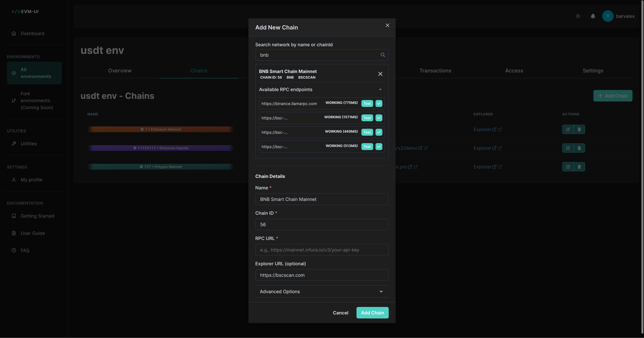The height and width of the screenshot is (338, 644).
Task: Delete the Ethereum Mainnet chain
Action: (x=579, y=129)
